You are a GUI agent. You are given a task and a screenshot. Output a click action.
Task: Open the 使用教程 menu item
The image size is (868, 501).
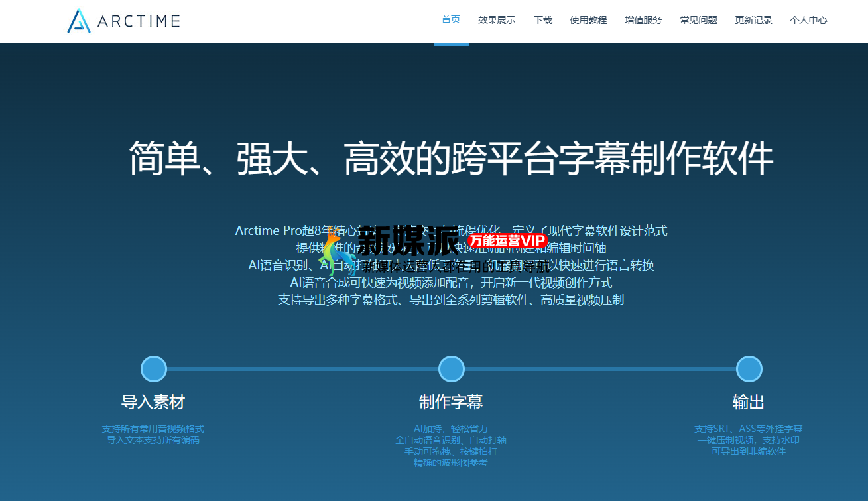point(588,20)
